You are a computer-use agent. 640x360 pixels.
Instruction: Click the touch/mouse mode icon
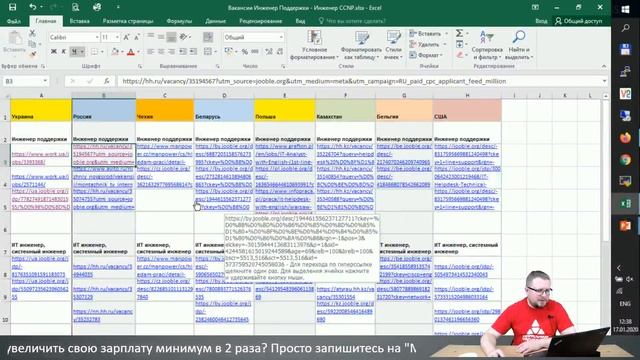[97, 7]
